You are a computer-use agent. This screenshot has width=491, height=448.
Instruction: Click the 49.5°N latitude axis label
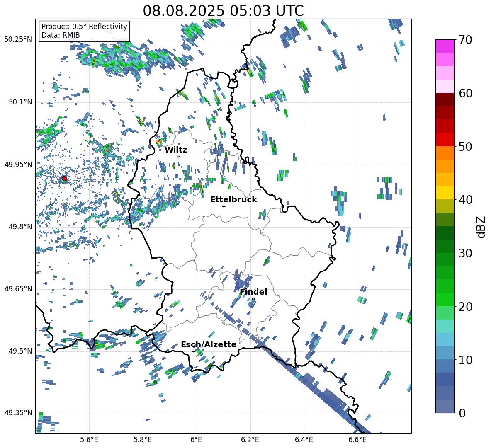click(x=20, y=351)
